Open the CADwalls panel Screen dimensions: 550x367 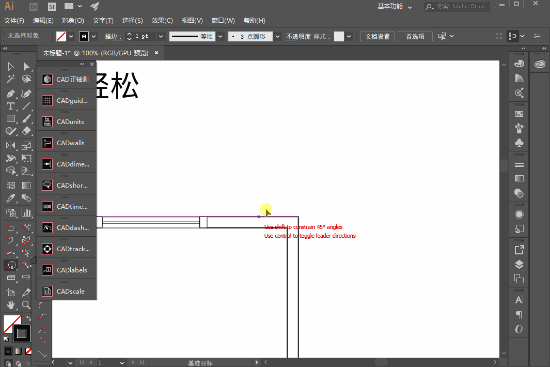coord(67,143)
